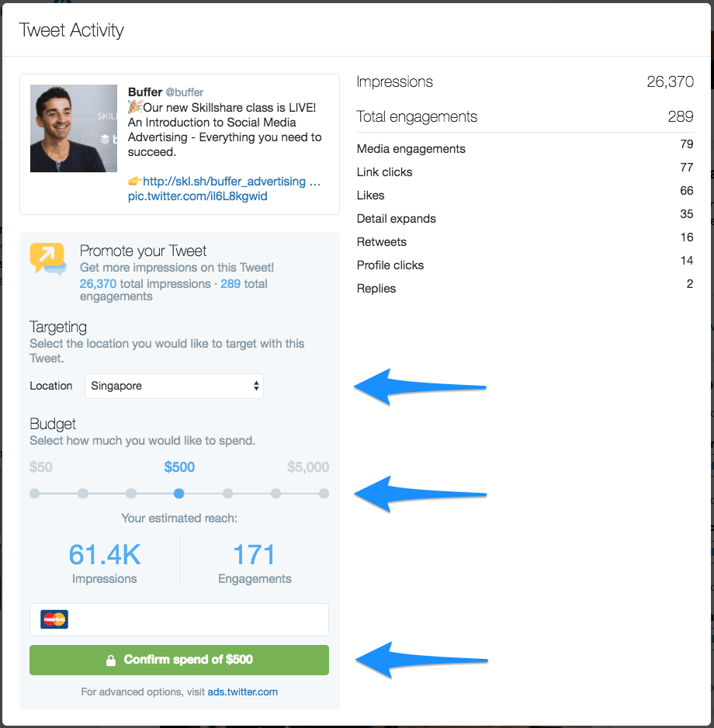Image resolution: width=714 pixels, height=728 pixels.
Task: Click the Location dropdown stepper arrows
Action: [x=256, y=386]
